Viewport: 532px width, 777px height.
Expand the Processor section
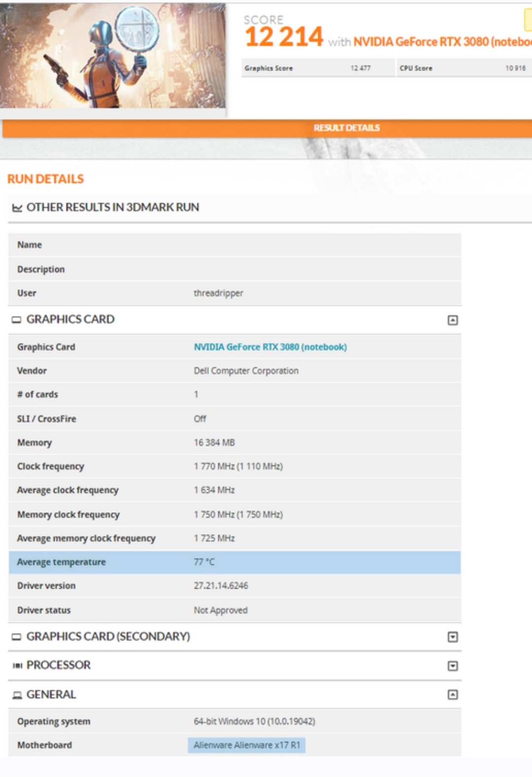pyautogui.click(x=452, y=666)
